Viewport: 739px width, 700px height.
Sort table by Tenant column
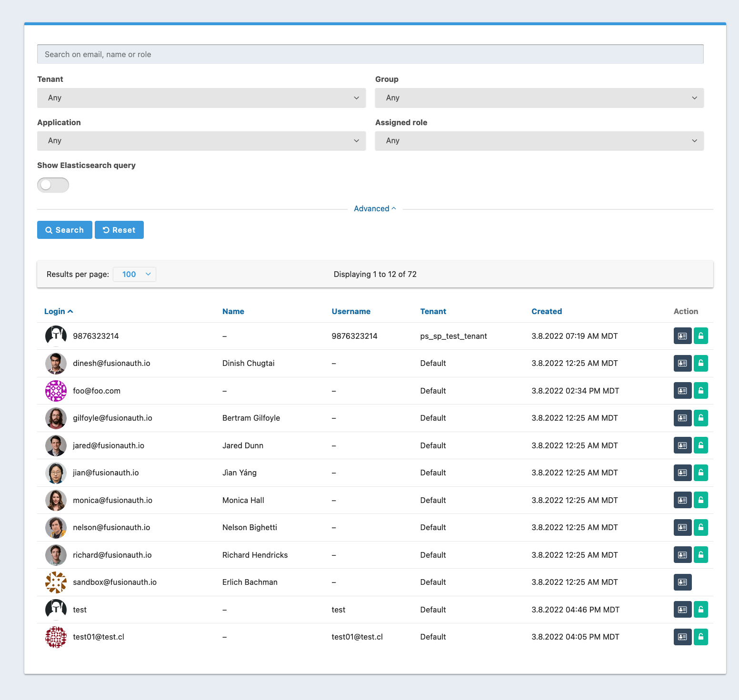(433, 311)
